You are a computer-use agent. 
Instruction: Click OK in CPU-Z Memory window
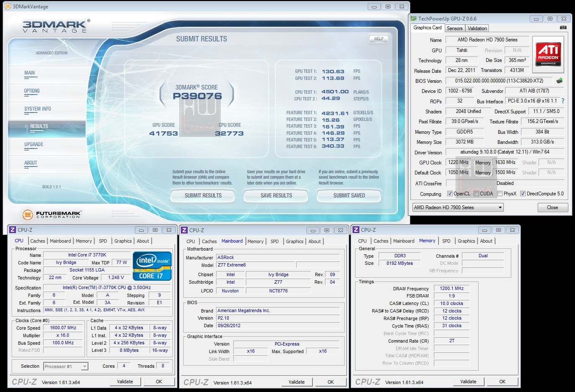502,382
